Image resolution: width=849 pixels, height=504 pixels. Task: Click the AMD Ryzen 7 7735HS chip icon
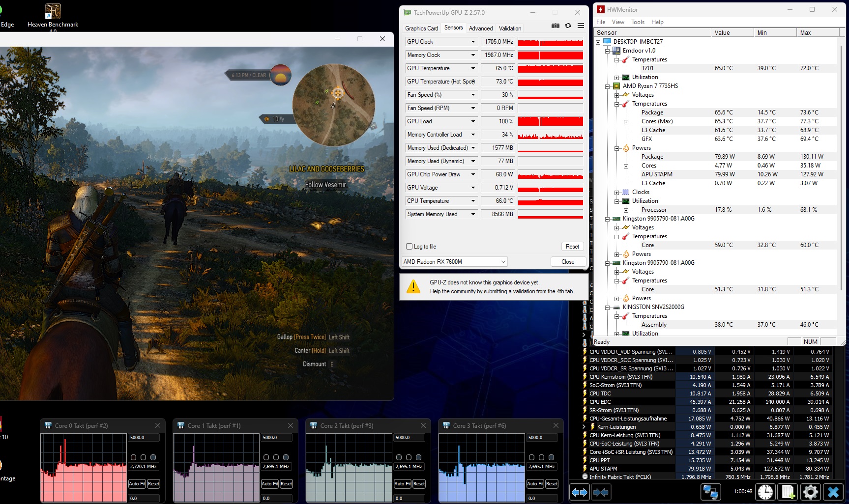[x=616, y=86]
